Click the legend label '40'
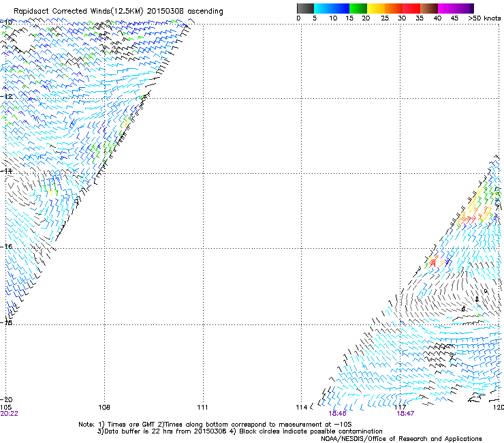The image size is (504, 443). pyautogui.click(x=437, y=18)
